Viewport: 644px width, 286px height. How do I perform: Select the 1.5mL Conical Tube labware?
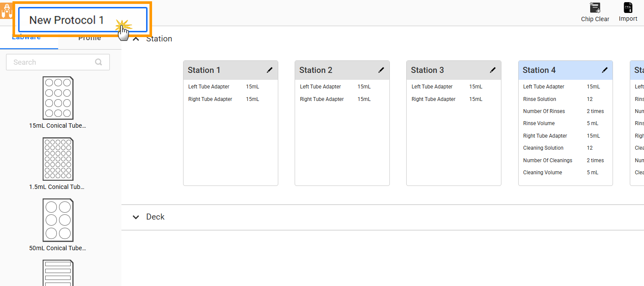point(58,159)
